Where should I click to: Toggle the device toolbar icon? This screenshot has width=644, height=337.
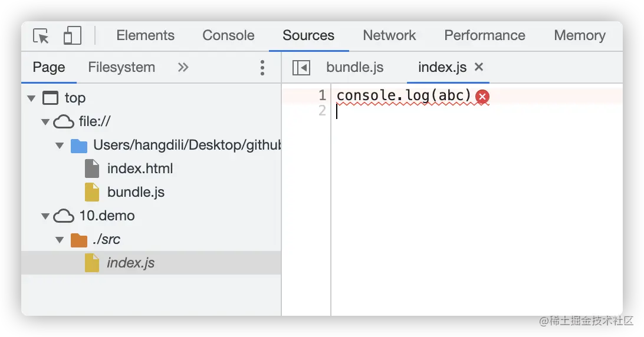click(x=73, y=36)
